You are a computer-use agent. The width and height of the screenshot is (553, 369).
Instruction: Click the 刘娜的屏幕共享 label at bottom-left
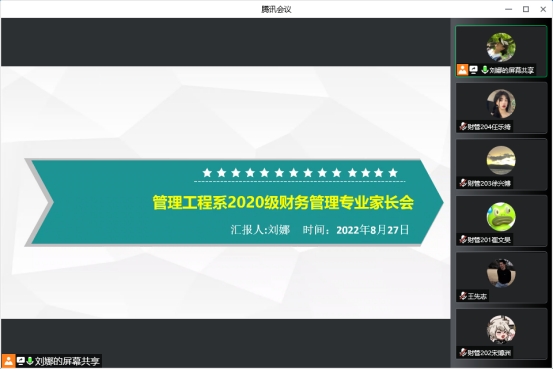(67, 361)
